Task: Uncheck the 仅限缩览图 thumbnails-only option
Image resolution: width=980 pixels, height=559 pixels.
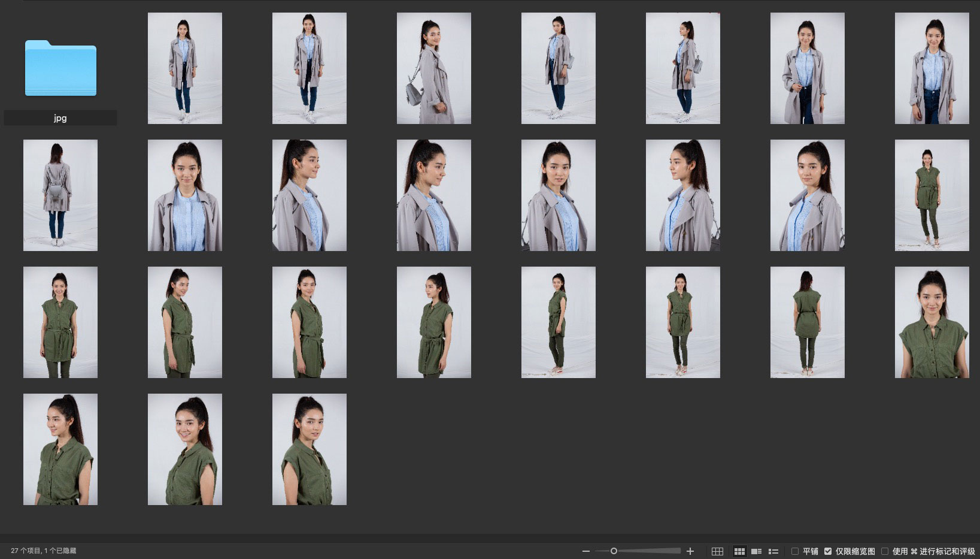Action: [x=828, y=551]
